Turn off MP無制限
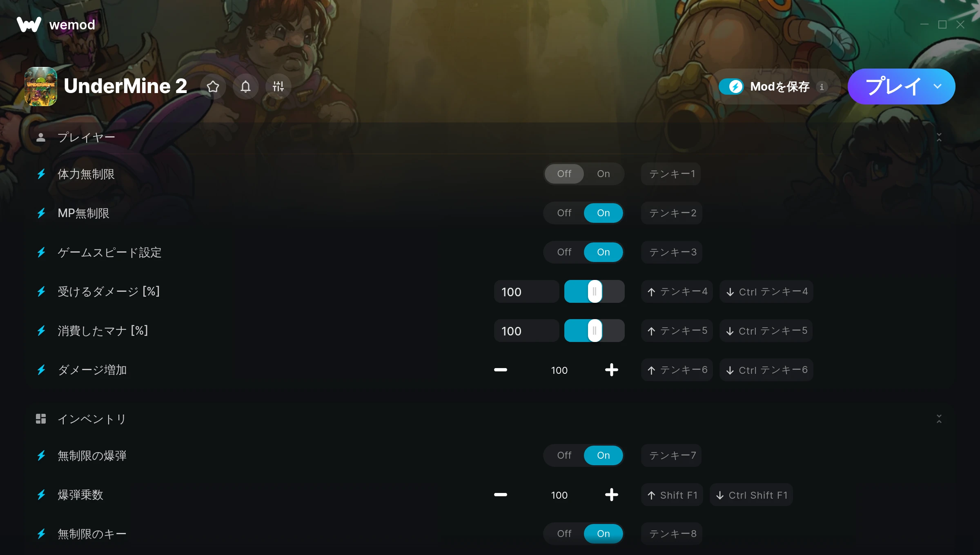 pos(564,213)
